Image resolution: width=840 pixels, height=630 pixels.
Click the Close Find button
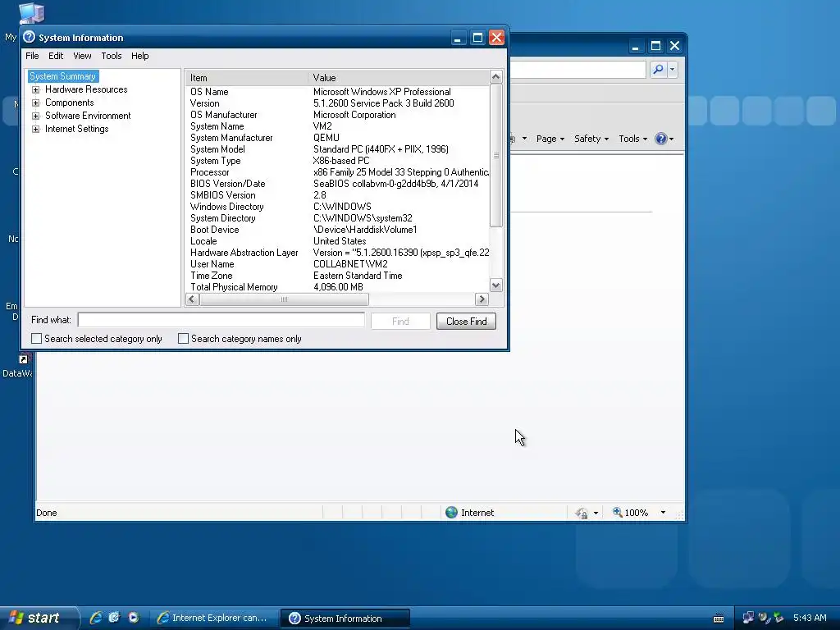pos(466,322)
